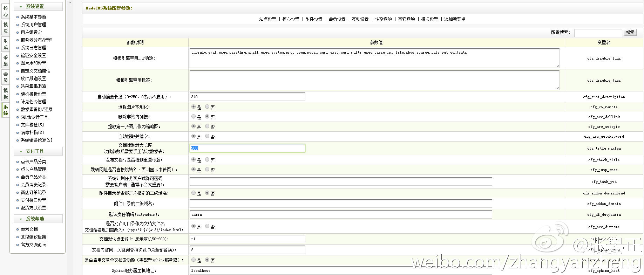Open 商店订单记录 entry

33,192
